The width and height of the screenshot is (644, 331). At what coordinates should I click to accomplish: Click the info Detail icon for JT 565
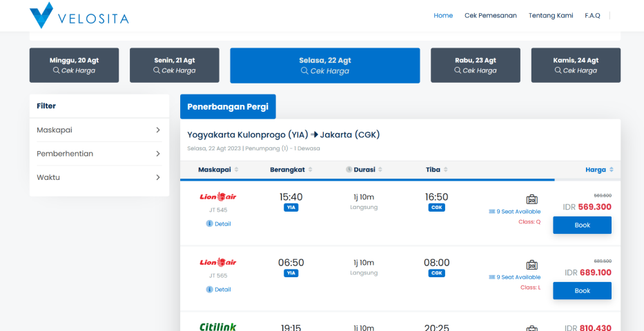pos(210,290)
